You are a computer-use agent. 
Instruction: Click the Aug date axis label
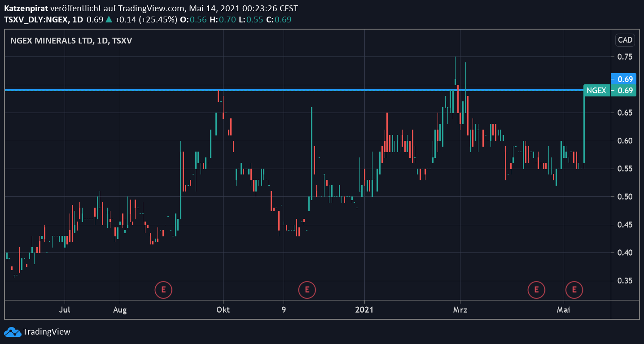pyautogui.click(x=120, y=309)
